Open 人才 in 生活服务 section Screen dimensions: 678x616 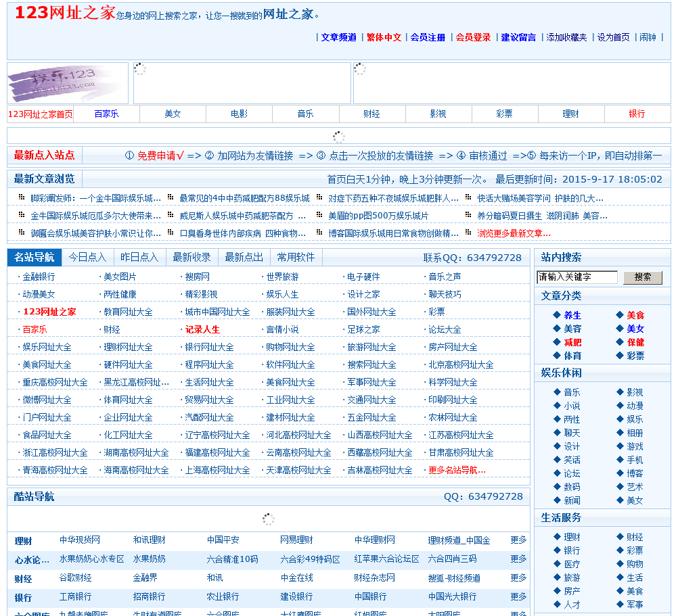572,605
